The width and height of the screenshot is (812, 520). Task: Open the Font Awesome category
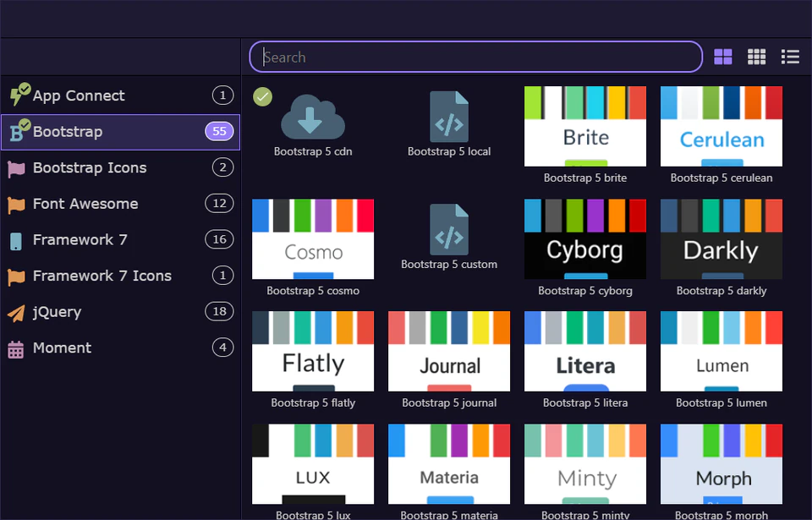[x=120, y=204]
